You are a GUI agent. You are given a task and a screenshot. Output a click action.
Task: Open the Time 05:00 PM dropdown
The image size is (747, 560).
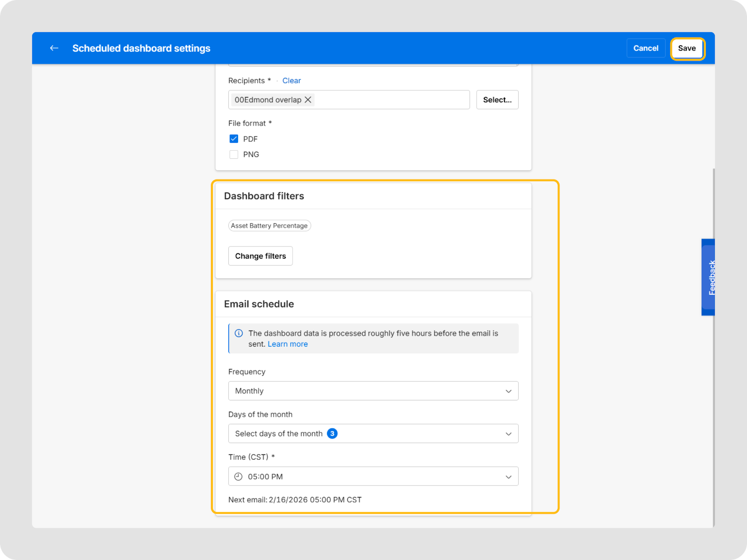point(373,476)
